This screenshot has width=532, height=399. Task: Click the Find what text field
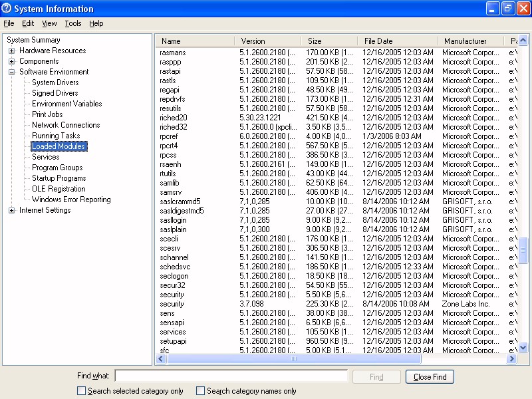coord(231,376)
